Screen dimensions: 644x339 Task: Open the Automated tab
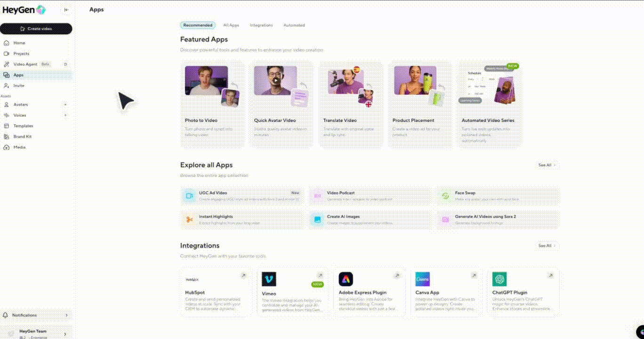tap(294, 25)
